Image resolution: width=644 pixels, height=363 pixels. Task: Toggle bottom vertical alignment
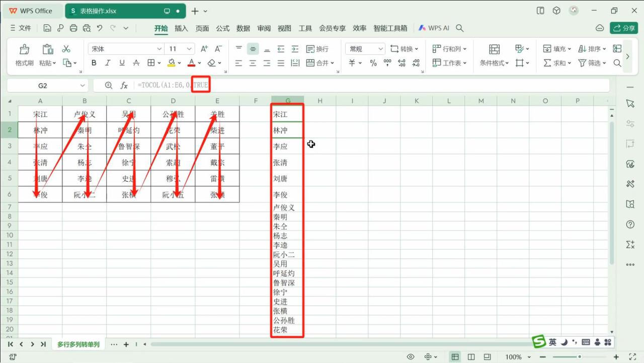[x=267, y=49]
